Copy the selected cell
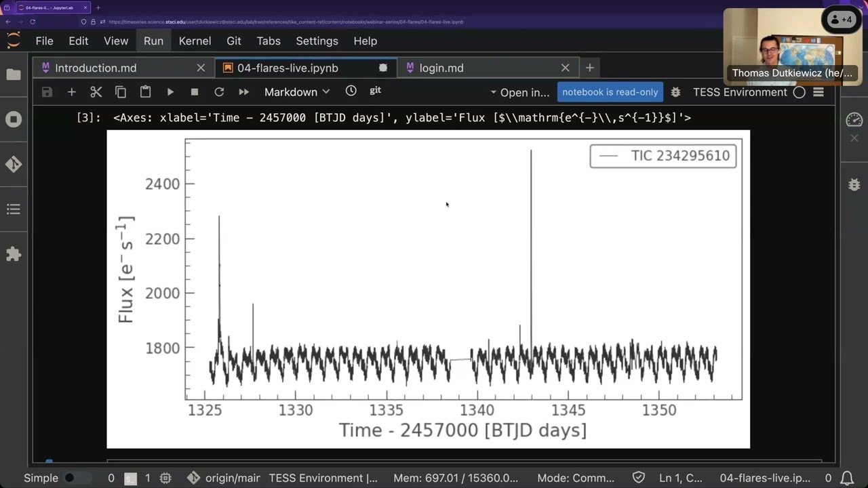 (121, 92)
